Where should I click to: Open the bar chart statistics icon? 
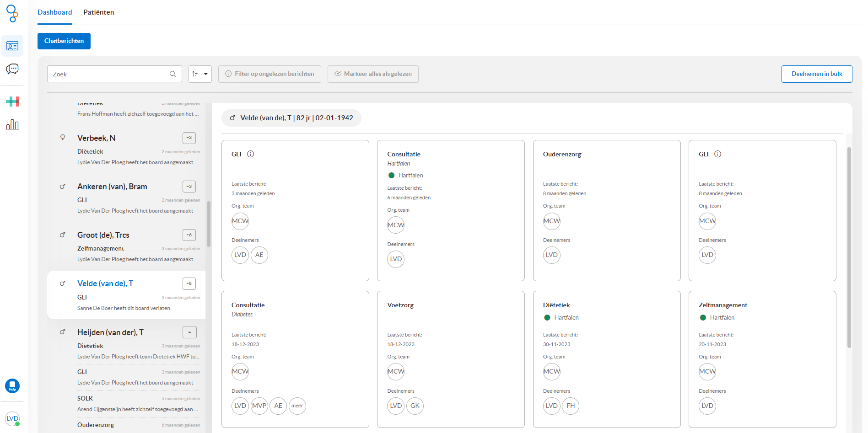pos(12,124)
